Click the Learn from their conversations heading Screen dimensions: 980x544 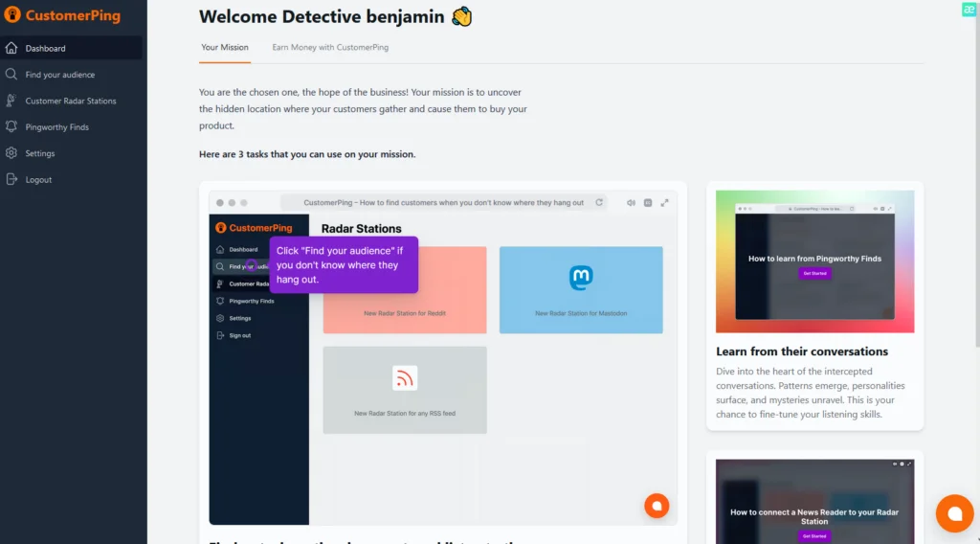coord(802,351)
